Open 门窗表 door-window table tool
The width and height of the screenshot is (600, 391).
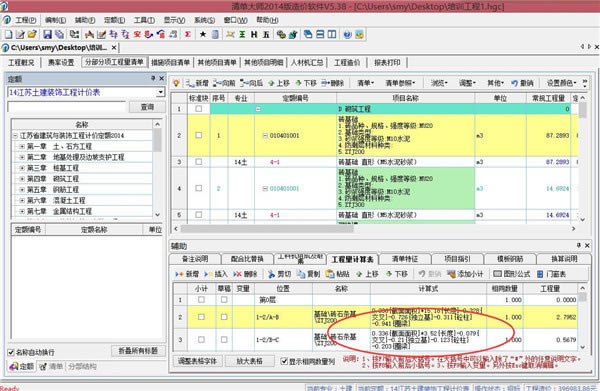pyautogui.click(x=551, y=274)
